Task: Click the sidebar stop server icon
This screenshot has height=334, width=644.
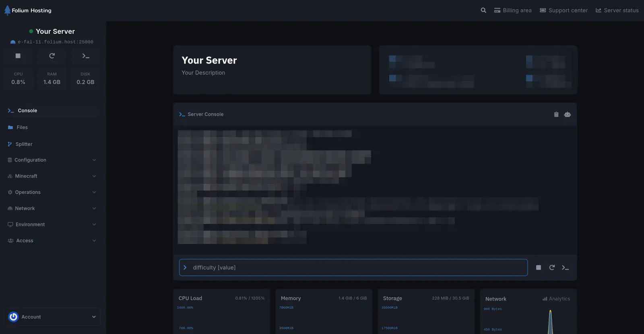Action: [x=18, y=56]
